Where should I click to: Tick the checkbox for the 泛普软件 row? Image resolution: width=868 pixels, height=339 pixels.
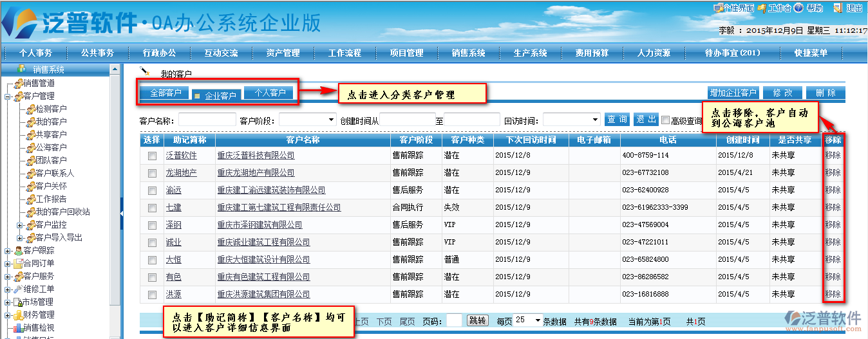pyautogui.click(x=152, y=156)
